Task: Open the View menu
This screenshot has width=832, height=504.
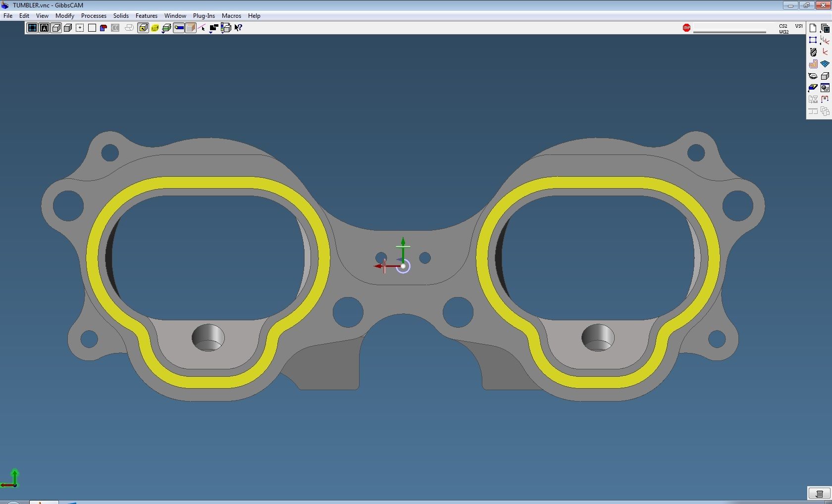Action: tap(42, 16)
